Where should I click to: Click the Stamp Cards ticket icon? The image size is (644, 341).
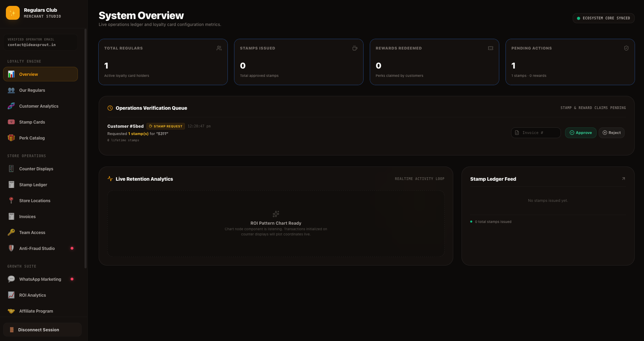click(x=11, y=122)
